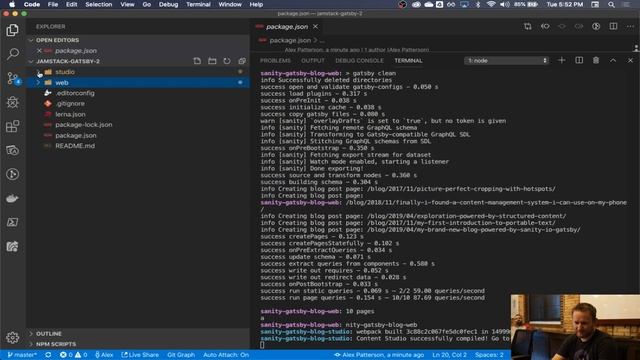The image size is (640, 360).
Task: Switch to the Debug Console tab
Action: 359,60
